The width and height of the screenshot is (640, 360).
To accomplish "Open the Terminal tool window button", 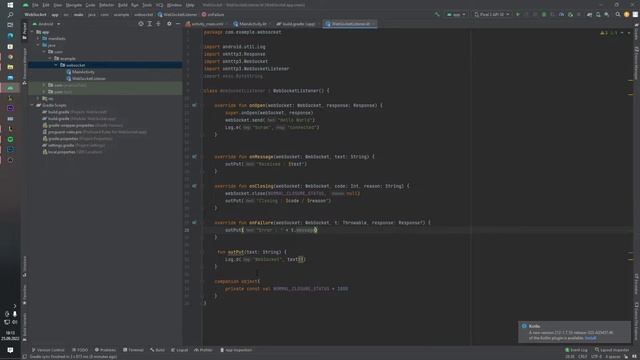I will pyautogui.click(x=133, y=350).
